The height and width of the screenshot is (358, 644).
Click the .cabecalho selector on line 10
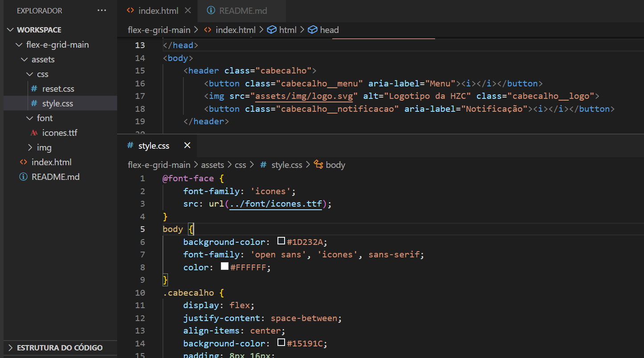click(188, 293)
